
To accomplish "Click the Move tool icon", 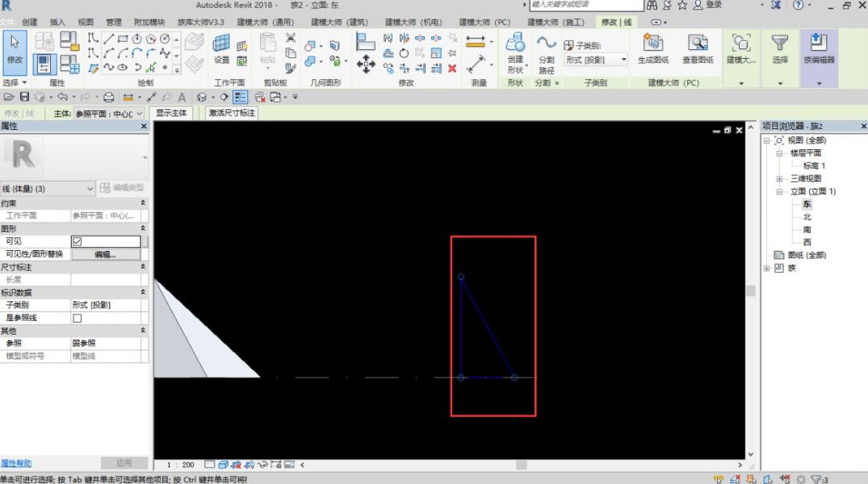I will (366, 64).
